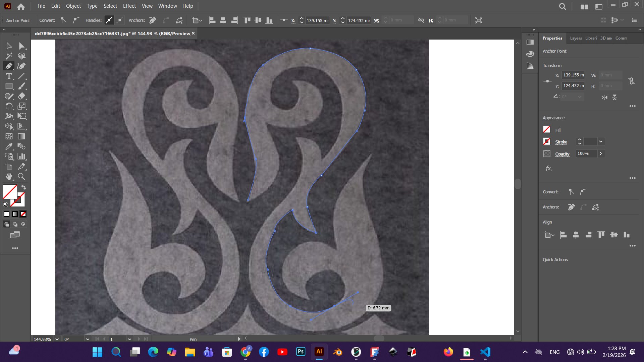Click the Stroke swatch in Appearance
644x362 pixels.
(547, 141)
